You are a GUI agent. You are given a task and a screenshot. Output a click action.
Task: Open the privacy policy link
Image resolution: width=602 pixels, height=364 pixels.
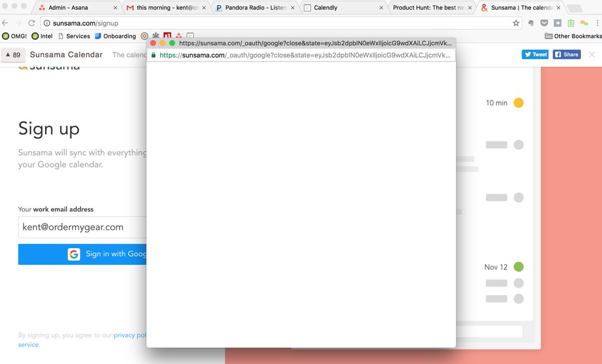pyautogui.click(x=130, y=335)
